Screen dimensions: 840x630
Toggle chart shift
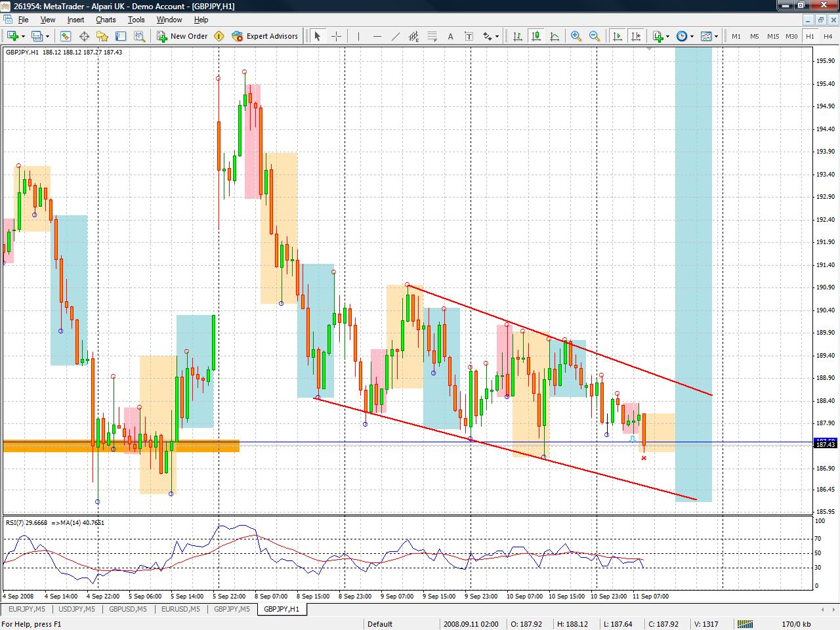[x=635, y=36]
